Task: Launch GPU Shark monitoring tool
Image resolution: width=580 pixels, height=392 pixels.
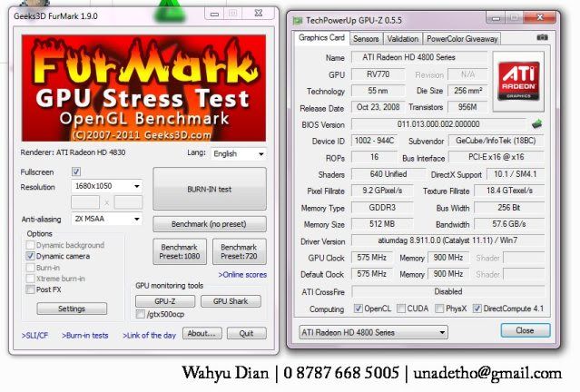Action: click(231, 301)
